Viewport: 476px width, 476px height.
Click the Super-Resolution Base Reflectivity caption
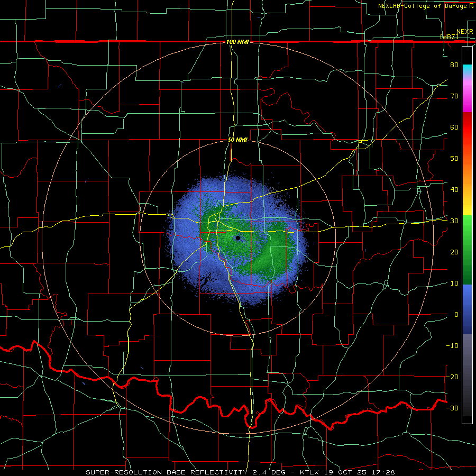point(240,472)
